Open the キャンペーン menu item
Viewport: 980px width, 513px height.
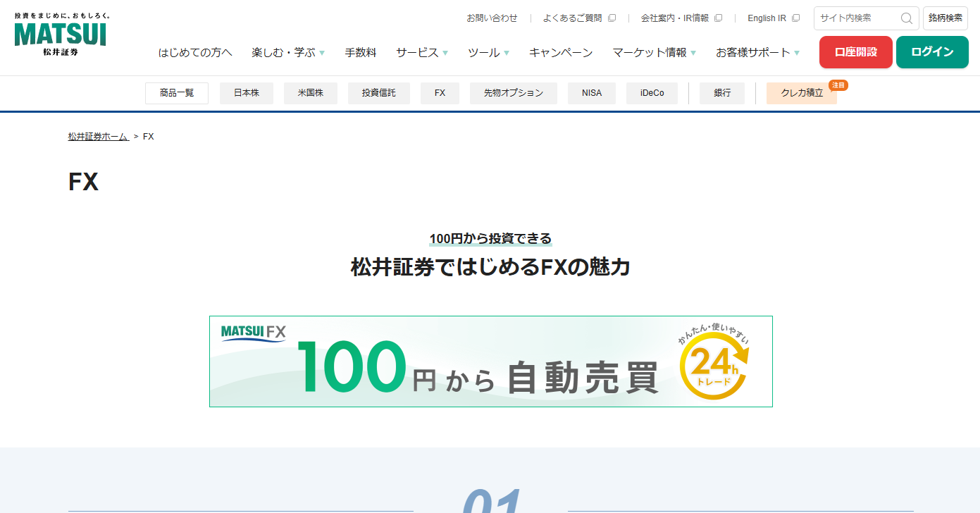(561, 52)
